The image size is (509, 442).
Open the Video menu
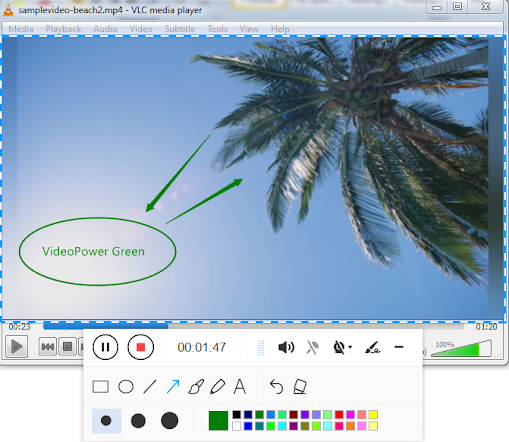141,29
